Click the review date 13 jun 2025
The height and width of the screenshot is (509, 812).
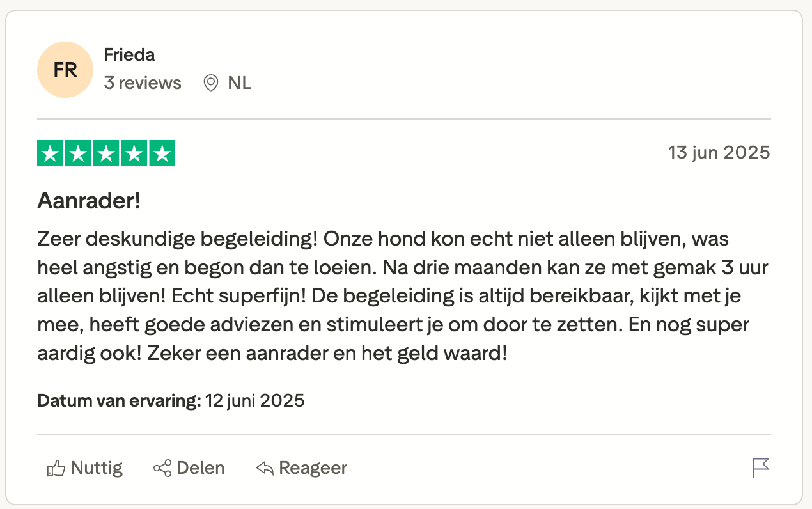[x=719, y=153]
